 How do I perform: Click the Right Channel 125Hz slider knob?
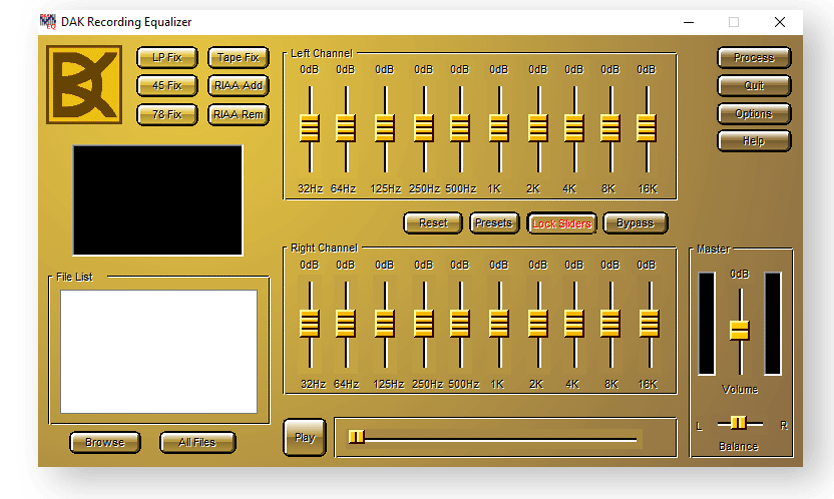(385, 323)
